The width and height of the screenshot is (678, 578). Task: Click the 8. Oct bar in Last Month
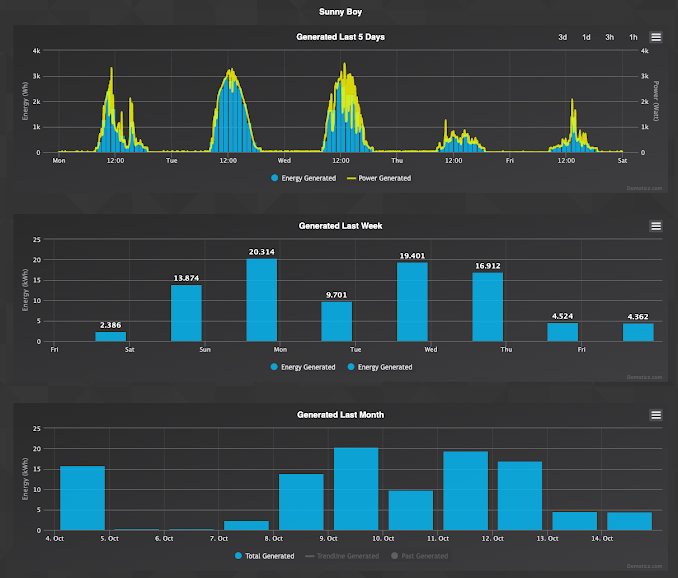point(301,502)
